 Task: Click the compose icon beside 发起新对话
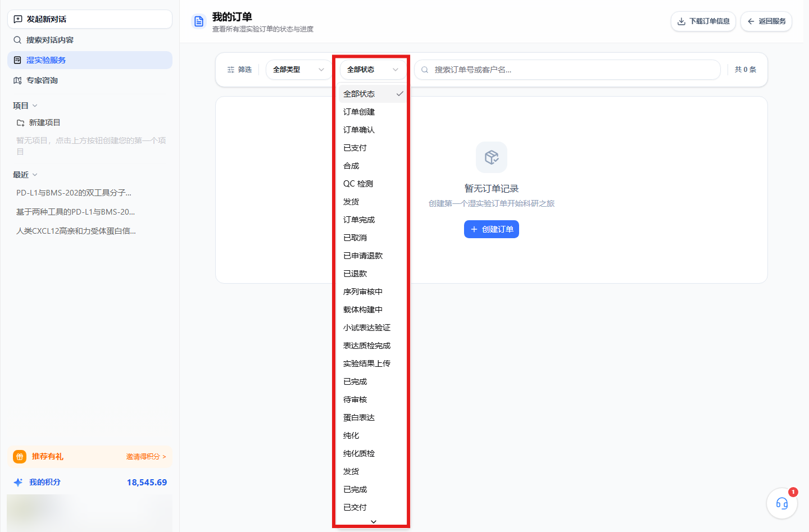point(18,19)
